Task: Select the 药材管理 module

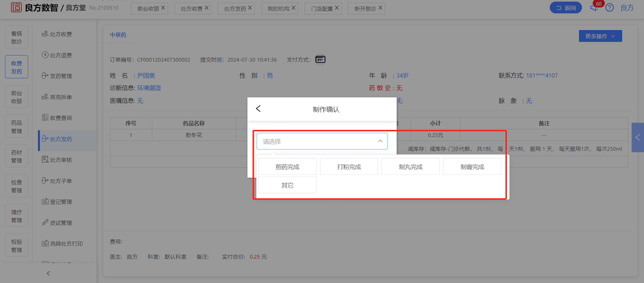Action: [x=17, y=156]
